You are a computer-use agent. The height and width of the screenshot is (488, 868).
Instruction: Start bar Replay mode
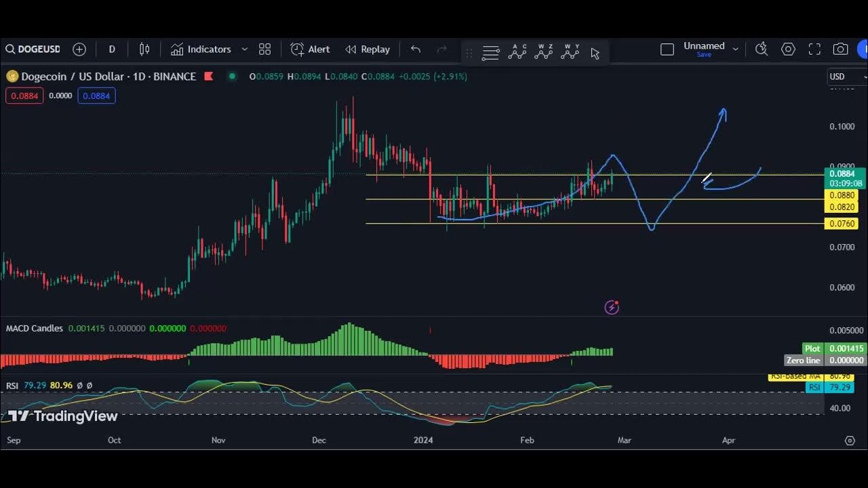tap(368, 49)
